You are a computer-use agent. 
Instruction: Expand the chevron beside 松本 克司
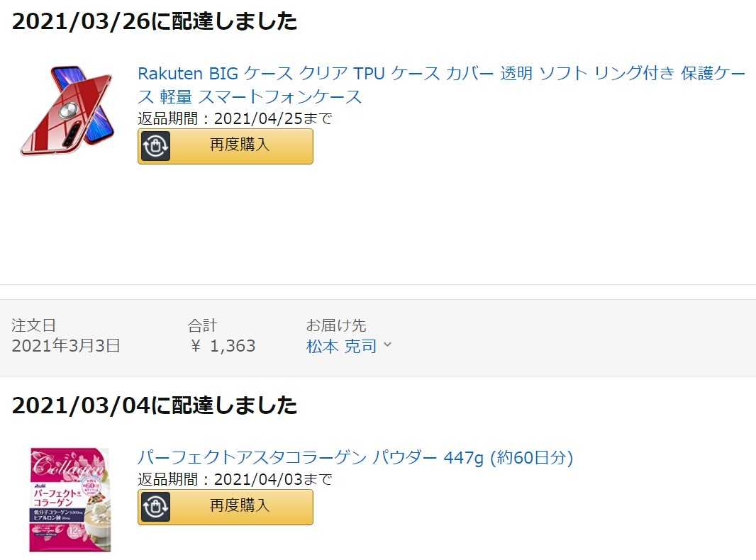click(387, 345)
